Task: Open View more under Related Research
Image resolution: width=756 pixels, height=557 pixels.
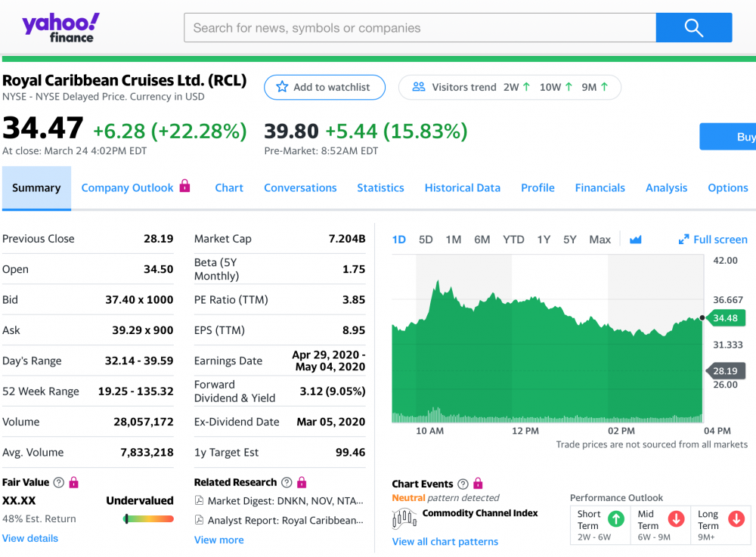Action: pyautogui.click(x=219, y=540)
